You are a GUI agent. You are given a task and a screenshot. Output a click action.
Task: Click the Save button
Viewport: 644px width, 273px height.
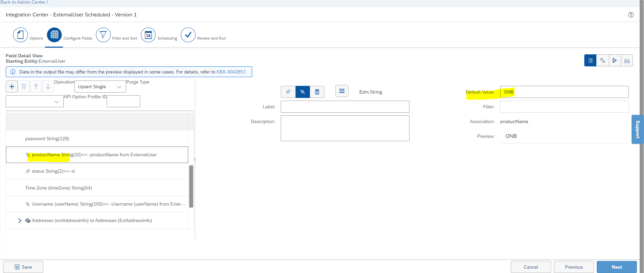(x=23, y=267)
